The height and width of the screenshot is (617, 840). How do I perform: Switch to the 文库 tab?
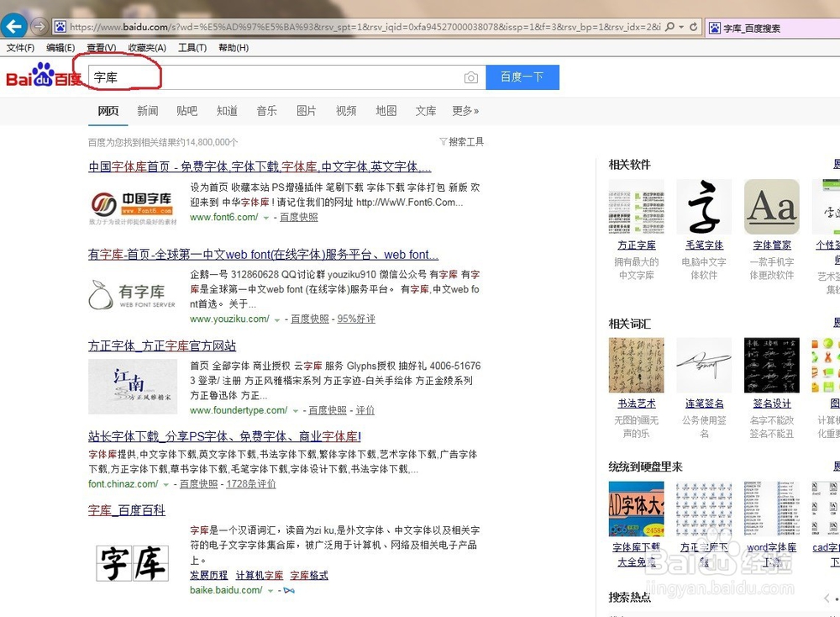(426, 111)
